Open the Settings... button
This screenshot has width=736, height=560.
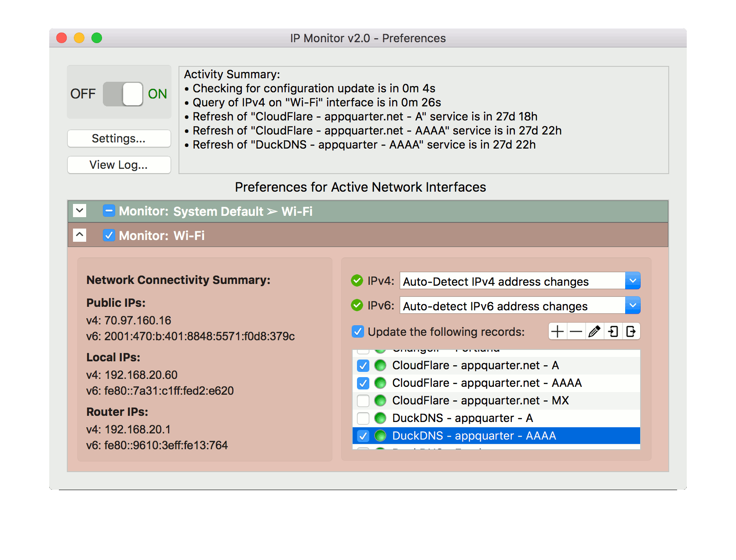[x=119, y=138]
